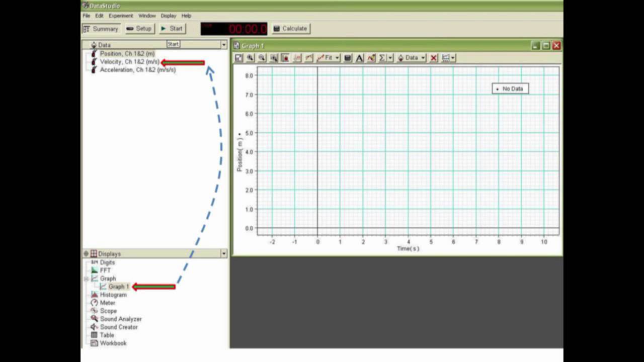Open the Data panel dropdown arrow
644x362 pixels.
tap(224, 45)
